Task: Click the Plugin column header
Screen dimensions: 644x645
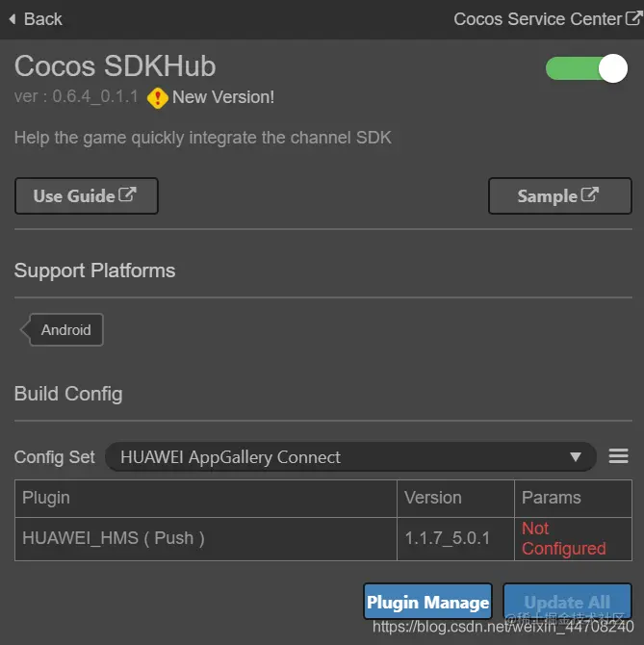Action: click(206, 498)
